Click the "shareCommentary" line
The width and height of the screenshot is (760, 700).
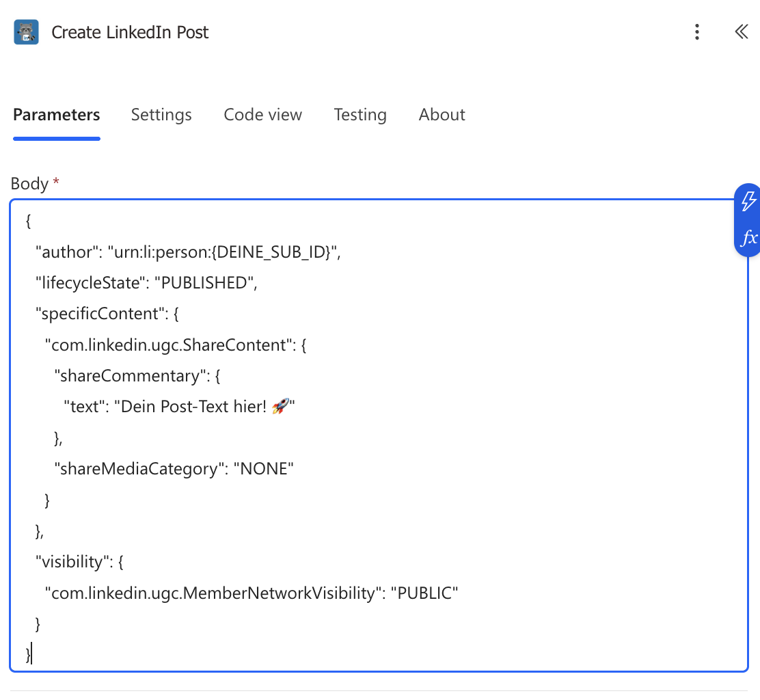click(x=137, y=376)
